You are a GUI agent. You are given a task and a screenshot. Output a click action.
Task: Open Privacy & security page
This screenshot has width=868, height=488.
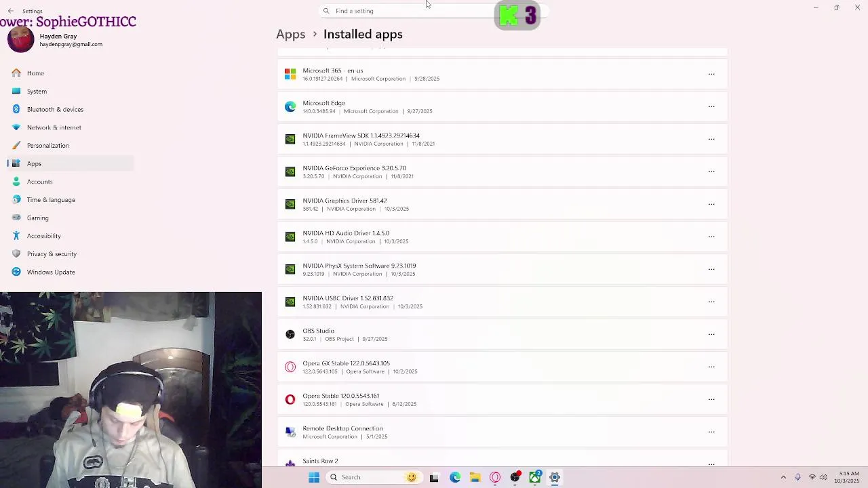point(71,253)
